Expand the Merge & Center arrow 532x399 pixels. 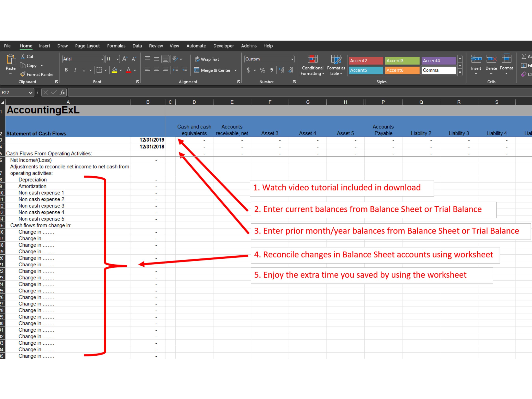(235, 70)
